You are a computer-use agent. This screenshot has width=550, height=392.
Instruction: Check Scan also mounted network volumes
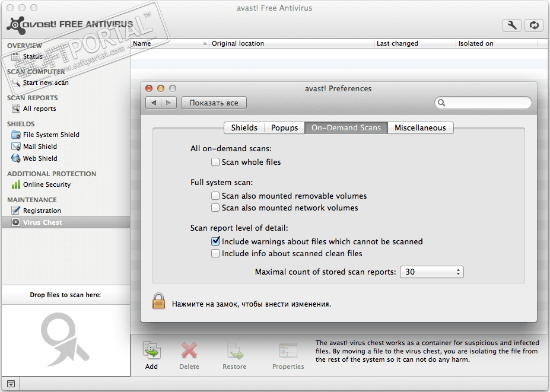[x=215, y=208]
